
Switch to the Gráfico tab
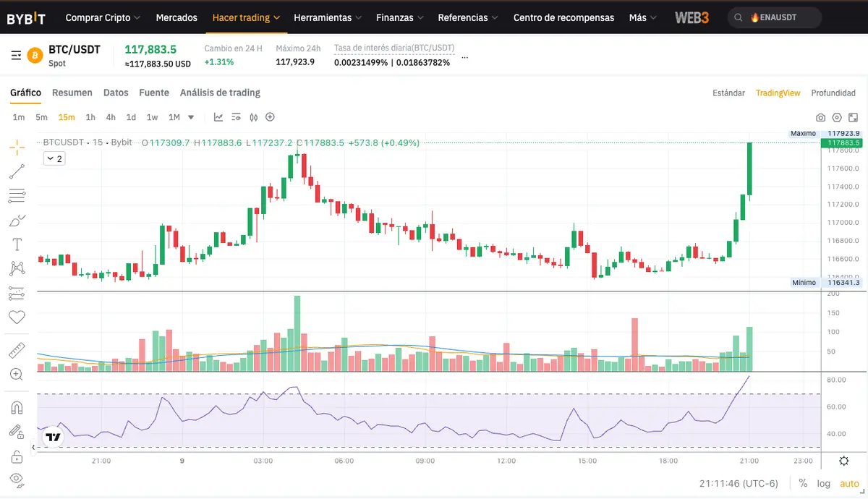(x=25, y=93)
